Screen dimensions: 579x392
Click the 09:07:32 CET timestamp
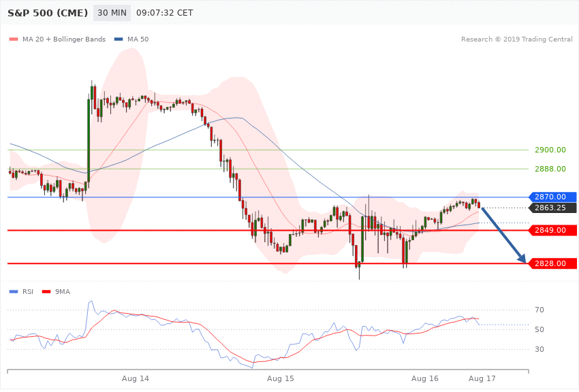[165, 13]
